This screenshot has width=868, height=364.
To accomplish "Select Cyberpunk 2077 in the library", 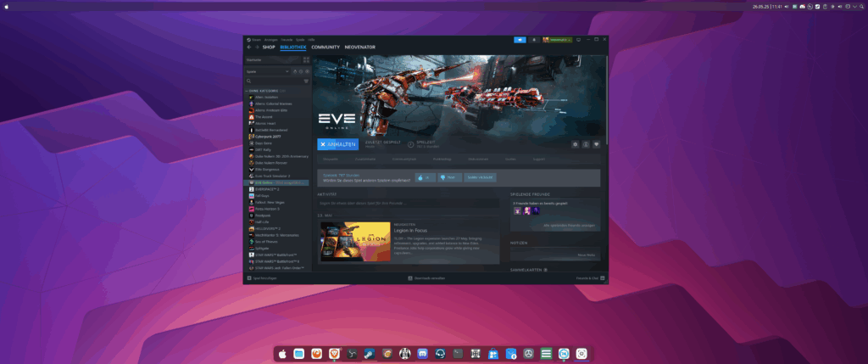I will pyautogui.click(x=269, y=137).
